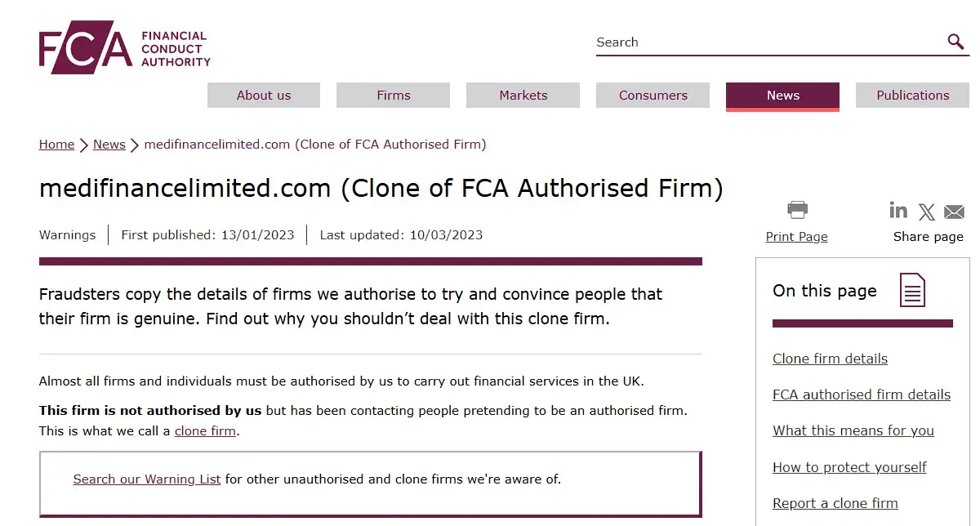
Task: Share the page on LinkedIn
Action: (898, 211)
